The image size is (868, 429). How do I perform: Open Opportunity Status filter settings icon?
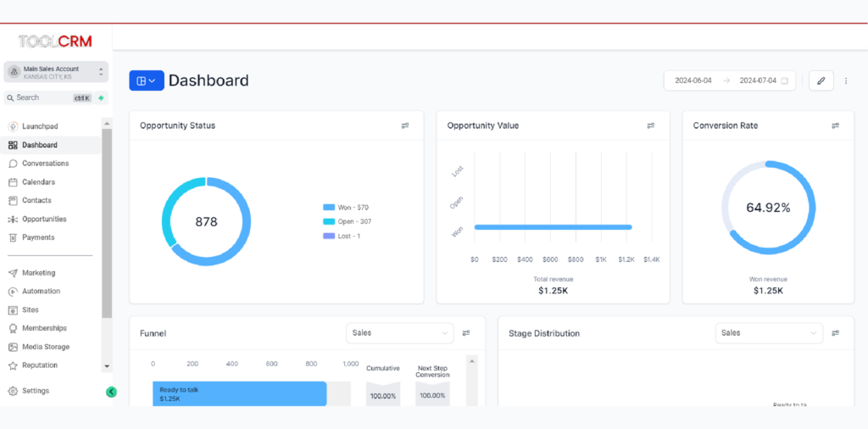[x=405, y=125]
